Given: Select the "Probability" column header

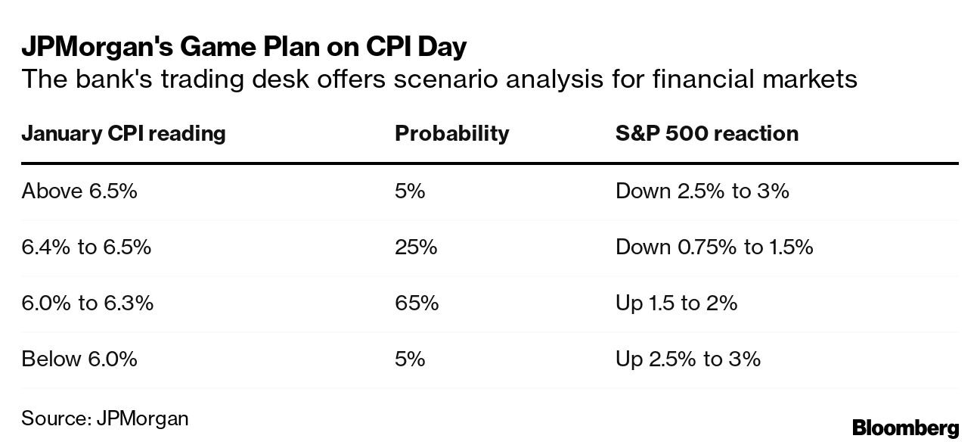Looking at the screenshot, I should 451,134.
